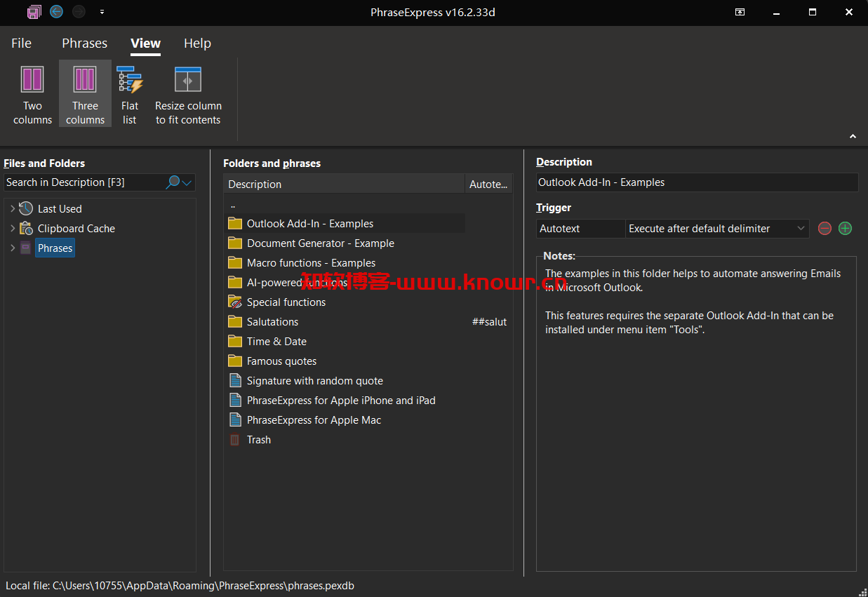Screen dimensions: 868x597
Task: Click the Macro functions folder icon
Action: point(235,263)
